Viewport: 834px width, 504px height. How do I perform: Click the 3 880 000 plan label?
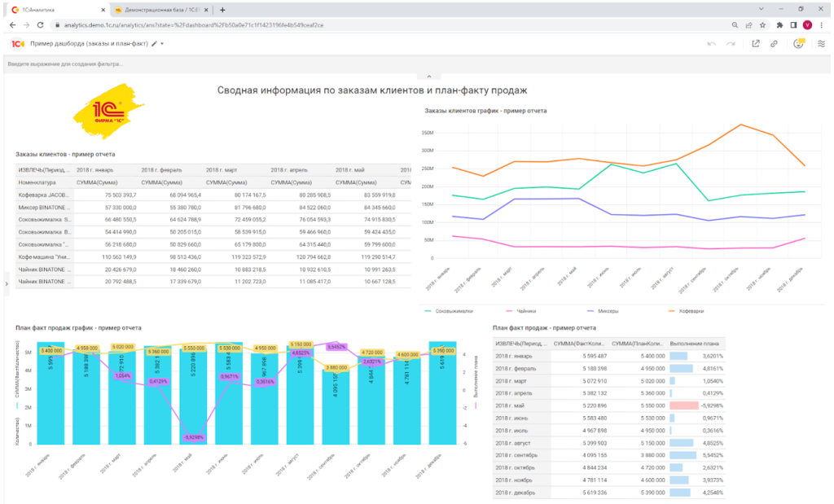click(x=336, y=367)
